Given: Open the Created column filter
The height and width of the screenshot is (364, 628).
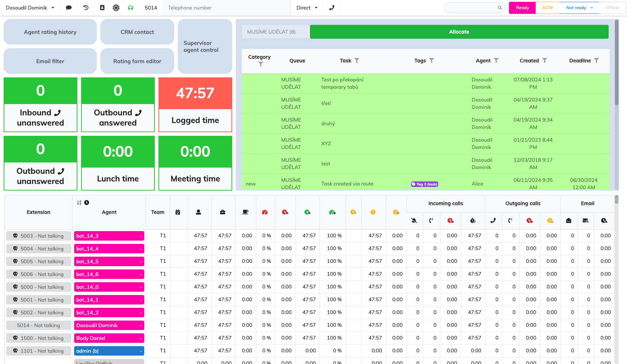Looking at the screenshot, I should point(544,61).
